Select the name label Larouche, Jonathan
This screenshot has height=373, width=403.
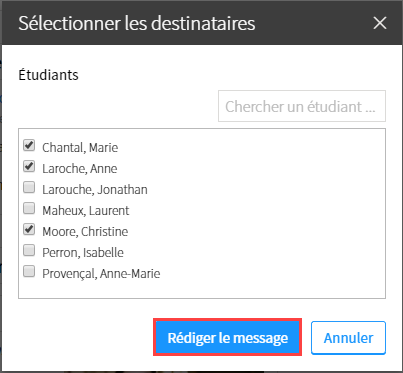tap(95, 189)
